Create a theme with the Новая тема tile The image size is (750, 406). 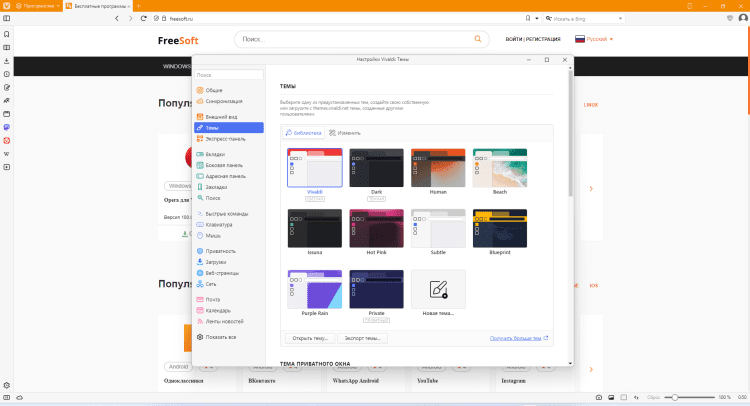tap(438, 289)
